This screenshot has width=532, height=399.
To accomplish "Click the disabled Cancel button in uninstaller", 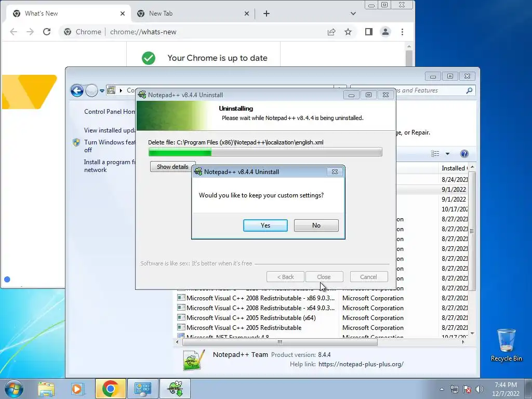I will [x=368, y=277].
